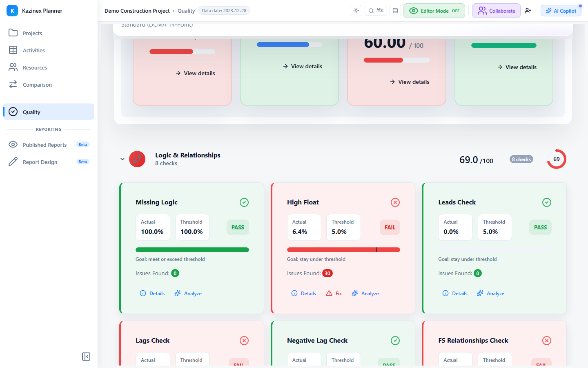Click Lags Check fail cross icon

tap(244, 341)
